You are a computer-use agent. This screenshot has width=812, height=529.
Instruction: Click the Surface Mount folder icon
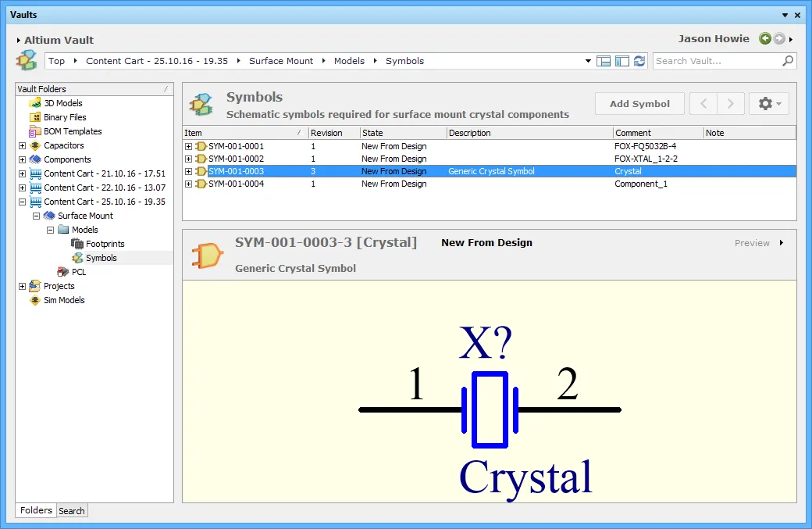click(x=49, y=216)
